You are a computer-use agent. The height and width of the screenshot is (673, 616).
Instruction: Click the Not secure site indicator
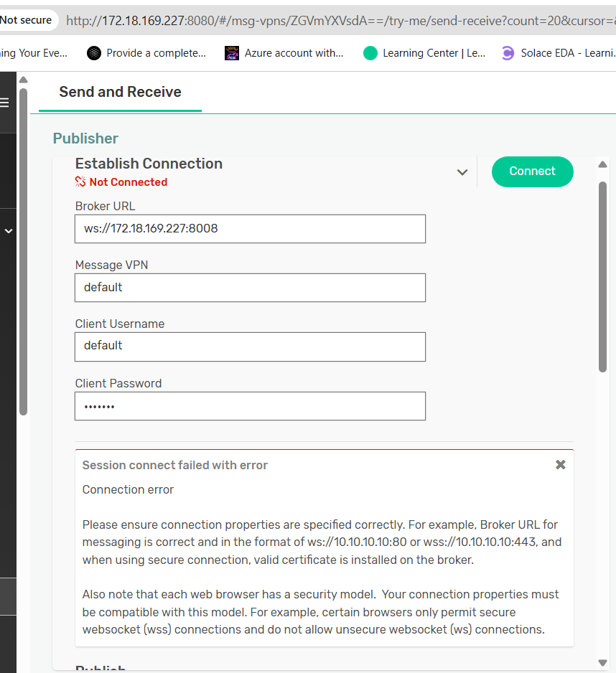(x=26, y=20)
